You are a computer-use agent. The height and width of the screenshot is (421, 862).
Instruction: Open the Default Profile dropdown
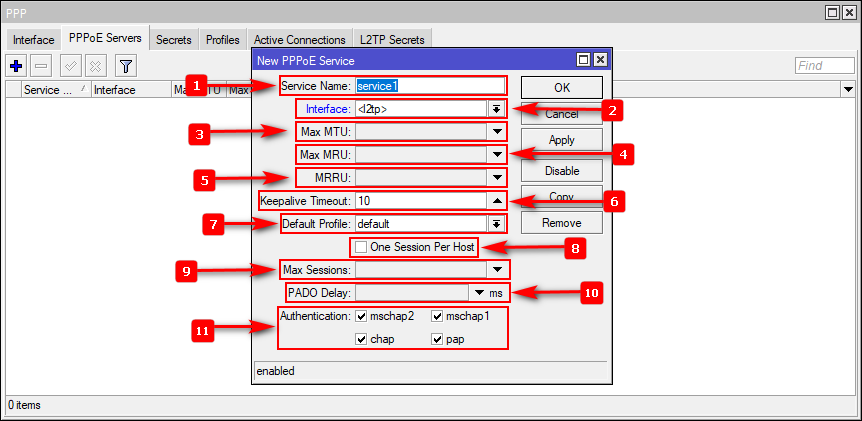click(495, 223)
